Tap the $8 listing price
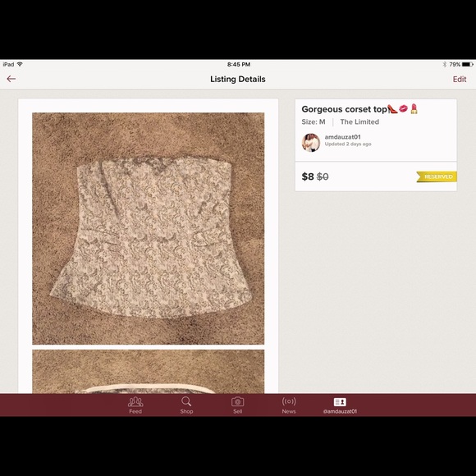Image resolution: width=476 pixels, height=476 pixels. click(x=308, y=176)
